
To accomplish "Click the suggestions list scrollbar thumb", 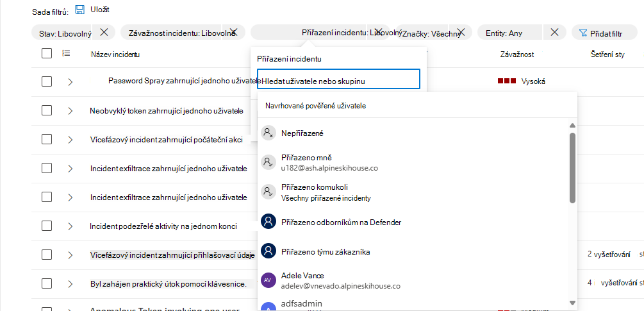I will [x=572, y=167].
